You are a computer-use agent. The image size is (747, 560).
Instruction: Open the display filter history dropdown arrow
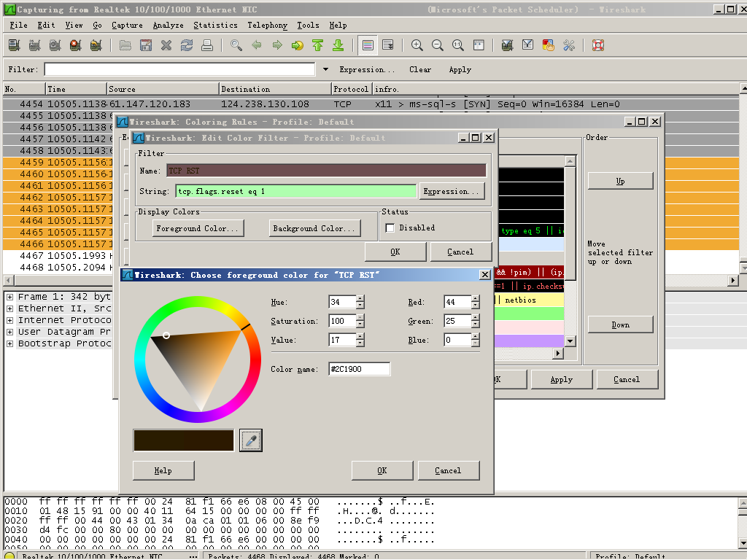pyautogui.click(x=325, y=69)
